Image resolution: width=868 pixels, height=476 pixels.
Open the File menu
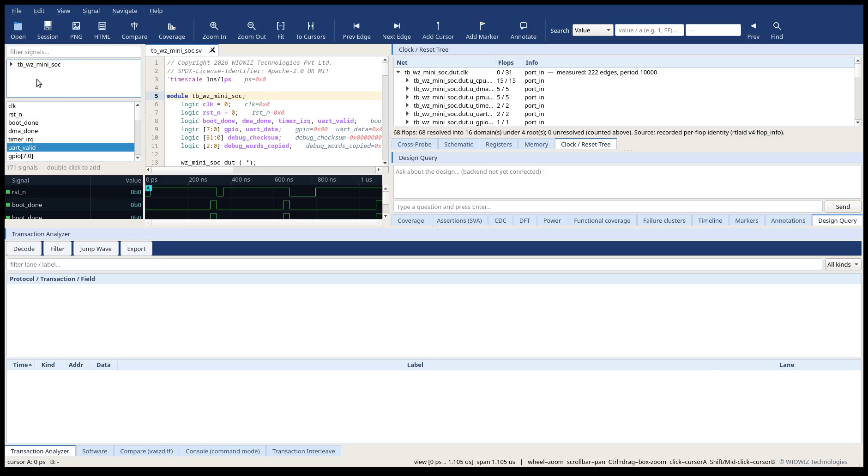17,11
